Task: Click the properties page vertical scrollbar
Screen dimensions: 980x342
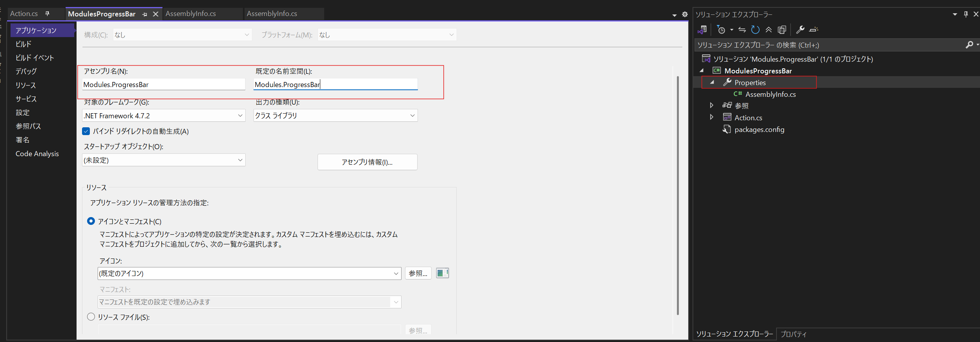Action: pos(678,195)
